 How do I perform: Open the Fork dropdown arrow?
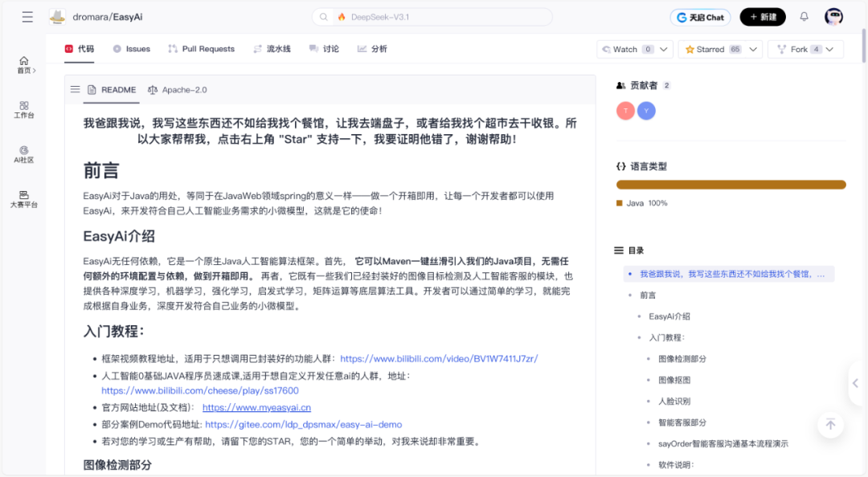[829, 49]
